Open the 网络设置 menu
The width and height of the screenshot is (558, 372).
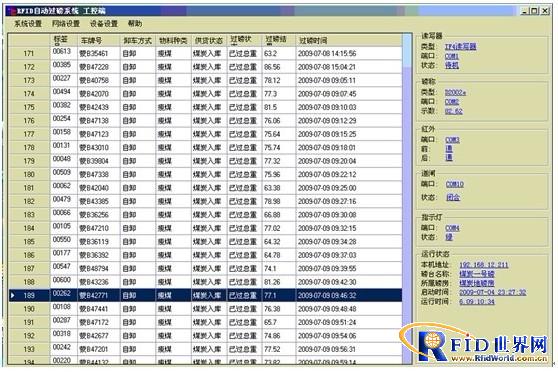(66, 24)
